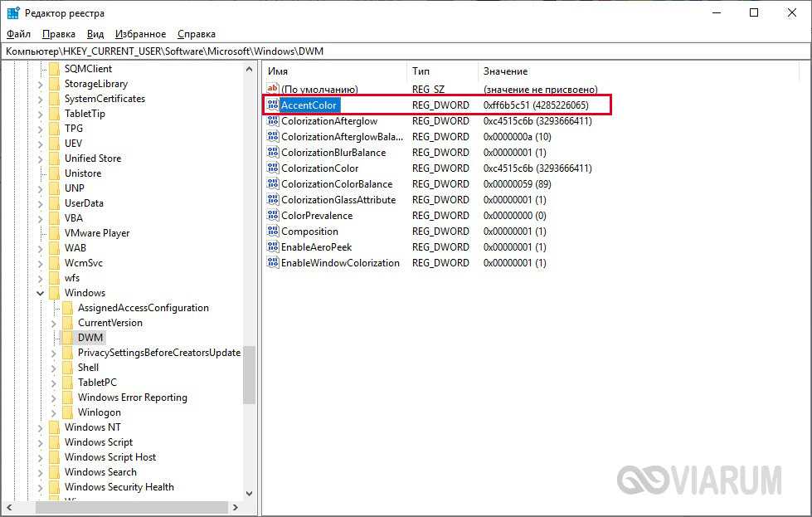Open the Избранное menu
This screenshot has height=517, width=812.
coord(140,34)
